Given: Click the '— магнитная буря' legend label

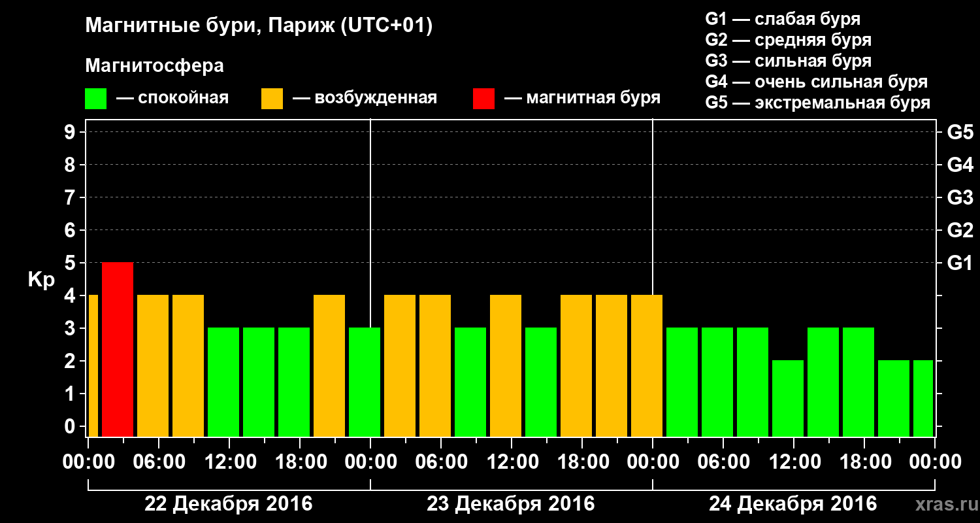Looking at the screenshot, I should tap(582, 98).
